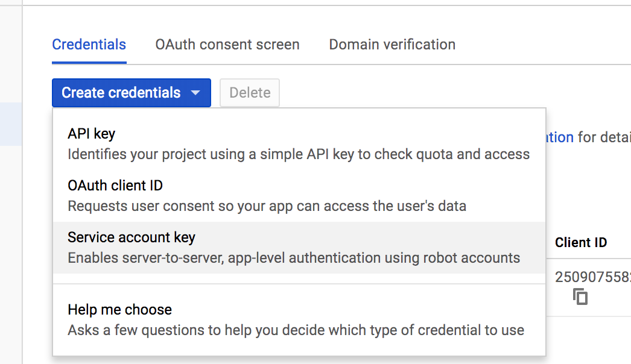Select the Credentials tab
The image size is (631, 364).
pyautogui.click(x=89, y=44)
